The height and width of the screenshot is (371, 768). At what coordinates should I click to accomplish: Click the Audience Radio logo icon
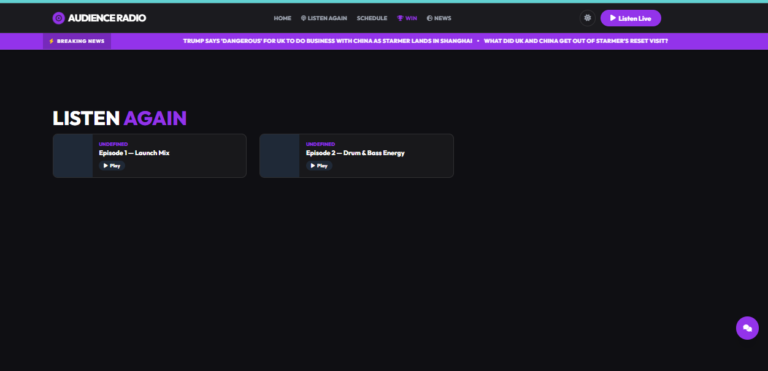point(59,18)
